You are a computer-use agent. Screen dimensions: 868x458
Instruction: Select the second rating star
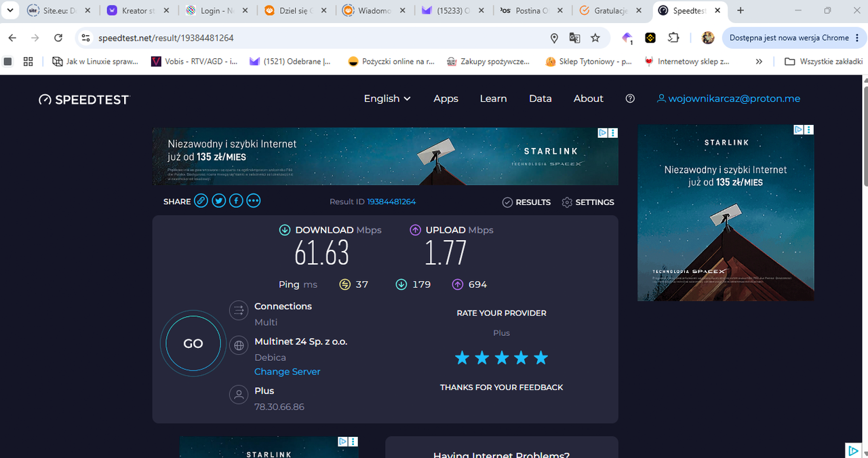pyautogui.click(x=482, y=358)
